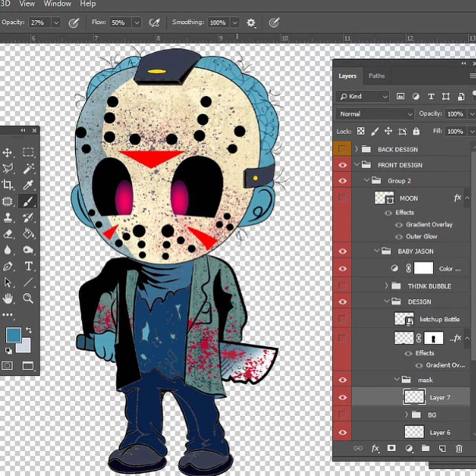Select the Polygonal Lasso tool
Viewport: 476px width, 476px height.
tap(7, 168)
